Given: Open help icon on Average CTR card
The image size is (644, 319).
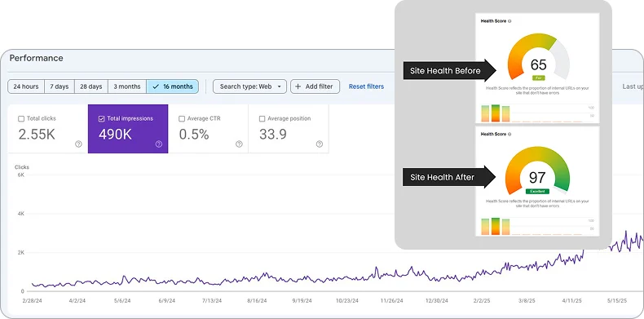Looking at the screenshot, I should coord(239,144).
